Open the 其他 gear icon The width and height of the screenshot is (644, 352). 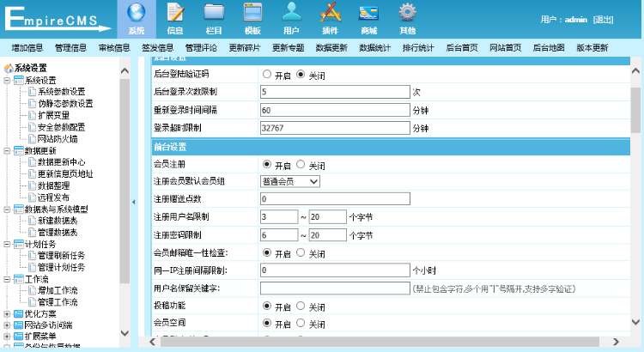tap(407, 12)
